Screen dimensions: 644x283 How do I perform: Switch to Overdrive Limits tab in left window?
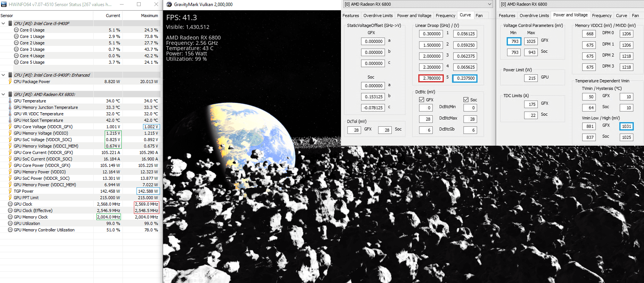coord(378,16)
